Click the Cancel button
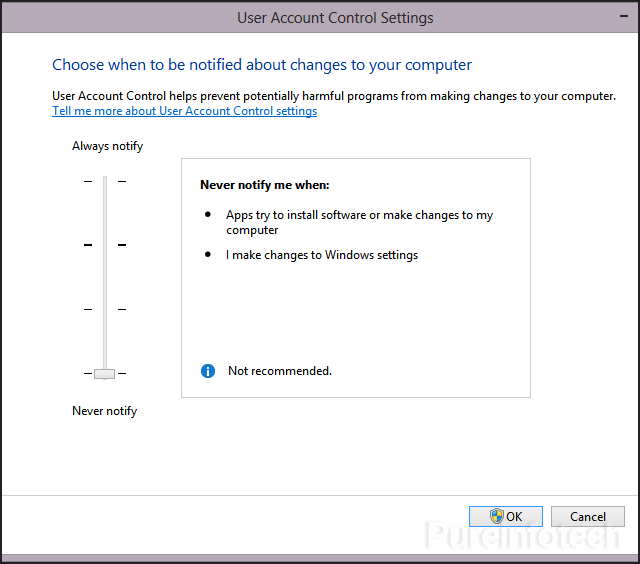The height and width of the screenshot is (564, 640). [x=588, y=516]
